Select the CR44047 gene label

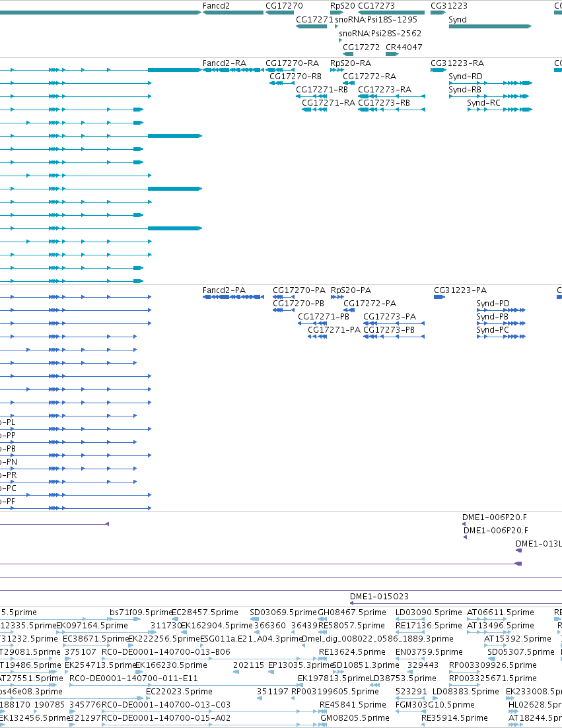pyautogui.click(x=404, y=48)
